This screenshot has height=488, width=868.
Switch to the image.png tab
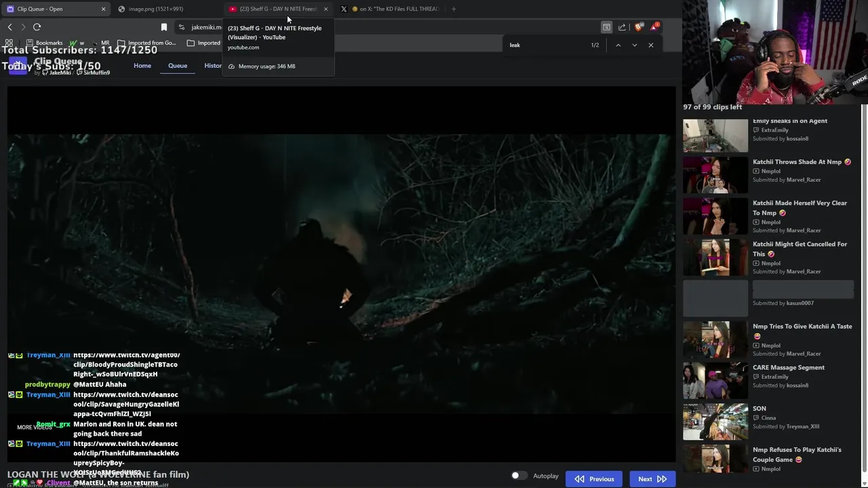155,9
